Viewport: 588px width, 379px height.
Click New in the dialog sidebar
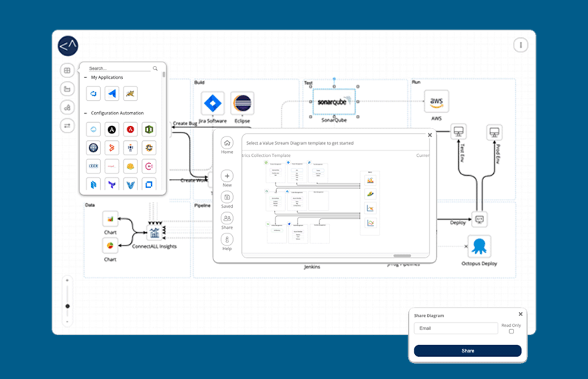227,176
